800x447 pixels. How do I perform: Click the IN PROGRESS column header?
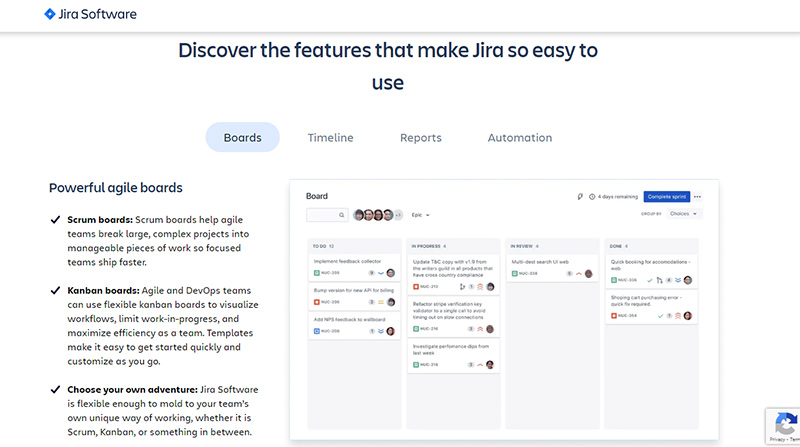click(429, 246)
